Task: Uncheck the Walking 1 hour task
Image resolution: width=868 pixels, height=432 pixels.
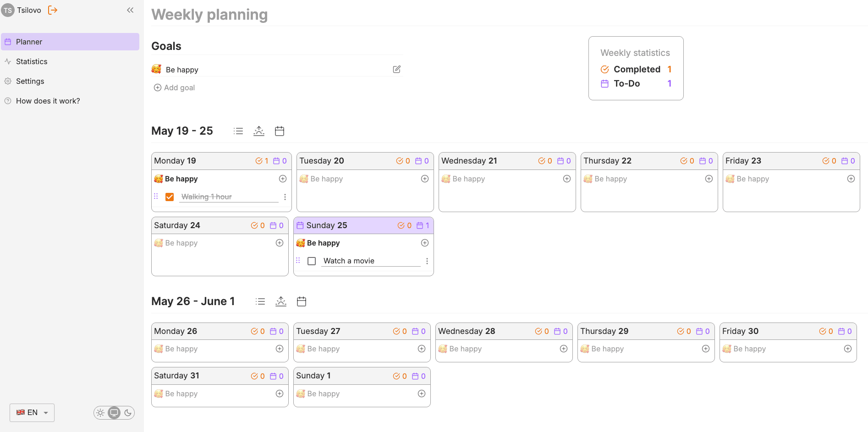Action: (170, 197)
